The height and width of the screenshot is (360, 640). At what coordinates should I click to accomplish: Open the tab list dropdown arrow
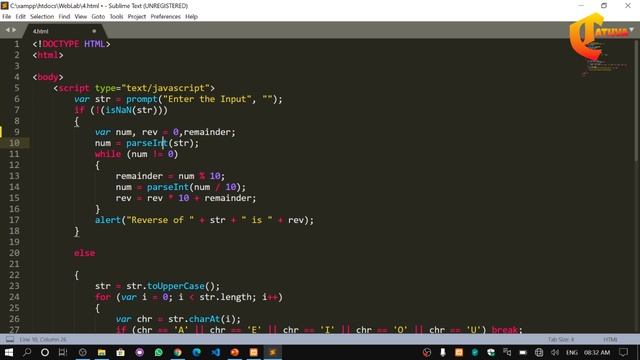(631, 30)
